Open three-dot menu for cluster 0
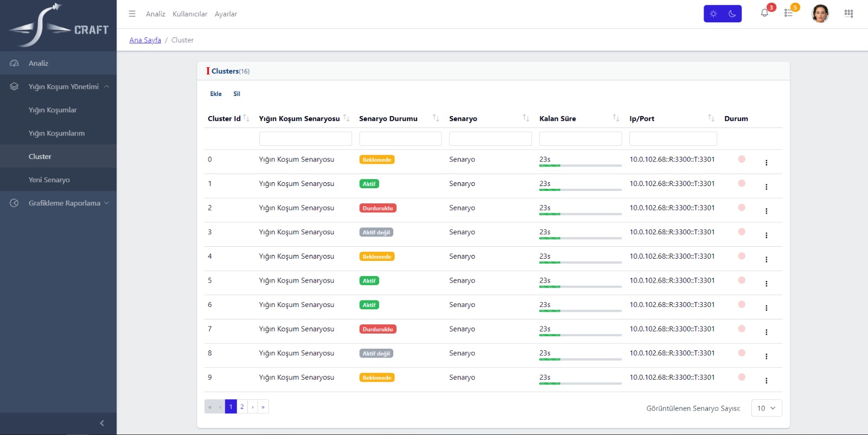The image size is (868, 435). pos(766,163)
